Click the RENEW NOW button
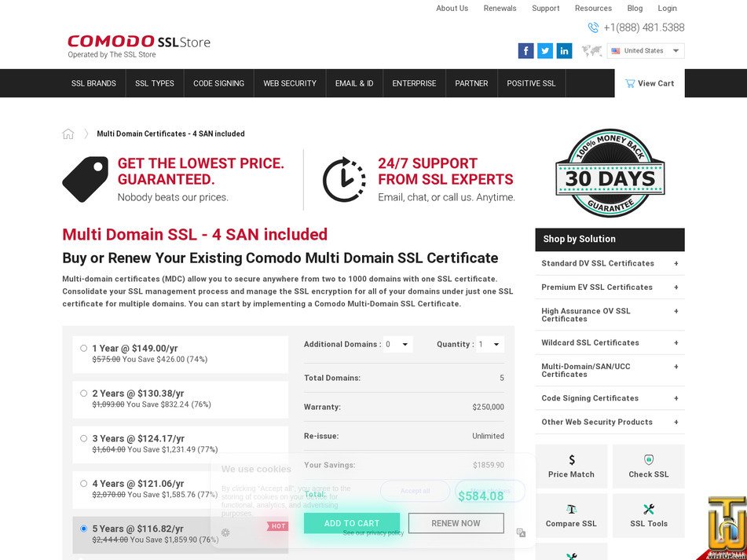The image size is (747, 560). 456,522
